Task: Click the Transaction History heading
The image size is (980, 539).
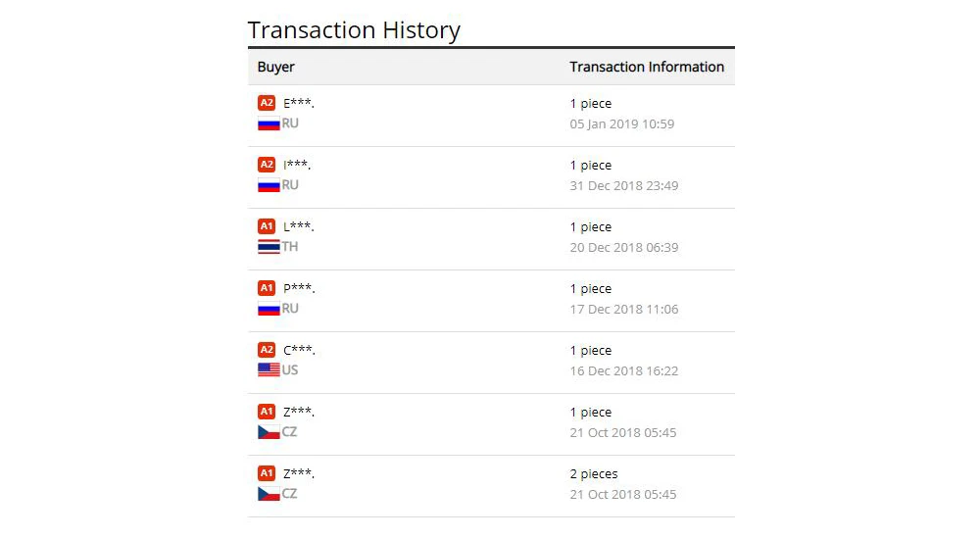Action: click(354, 30)
